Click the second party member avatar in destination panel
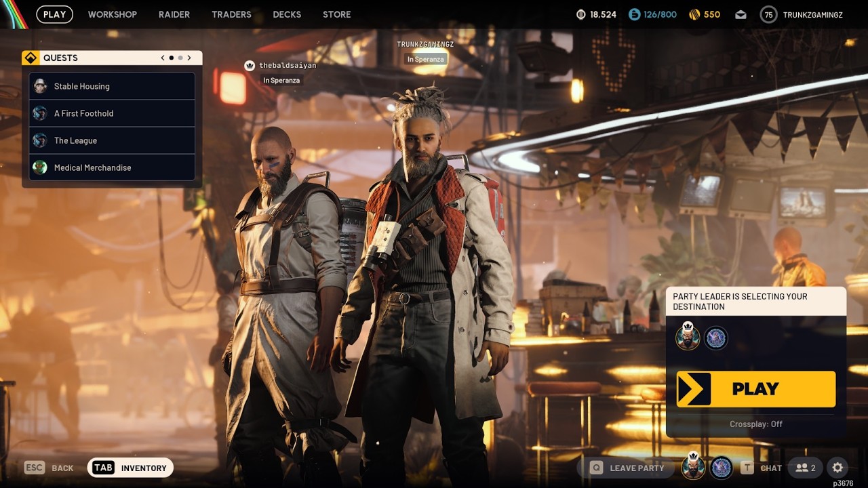The height and width of the screenshot is (488, 868). 715,338
